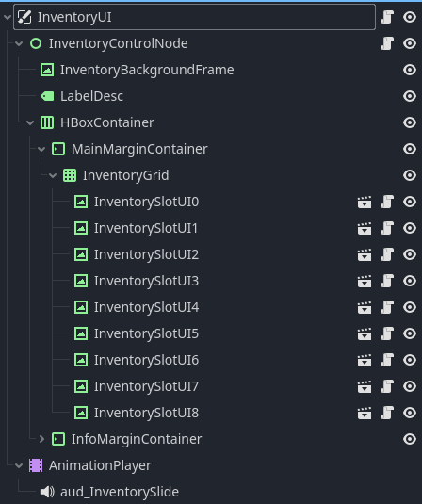
Task: Click the AnimationPlayer film strip icon
Action: click(36, 465)
